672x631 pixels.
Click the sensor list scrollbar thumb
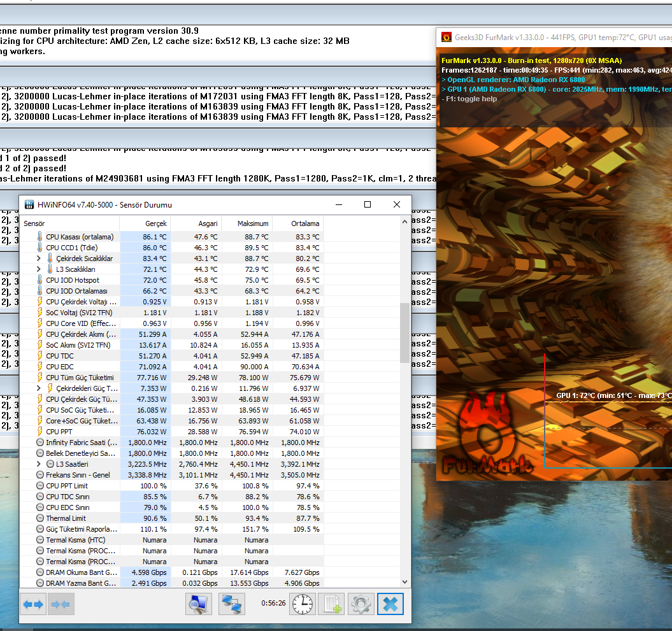(x=404, y=333)
